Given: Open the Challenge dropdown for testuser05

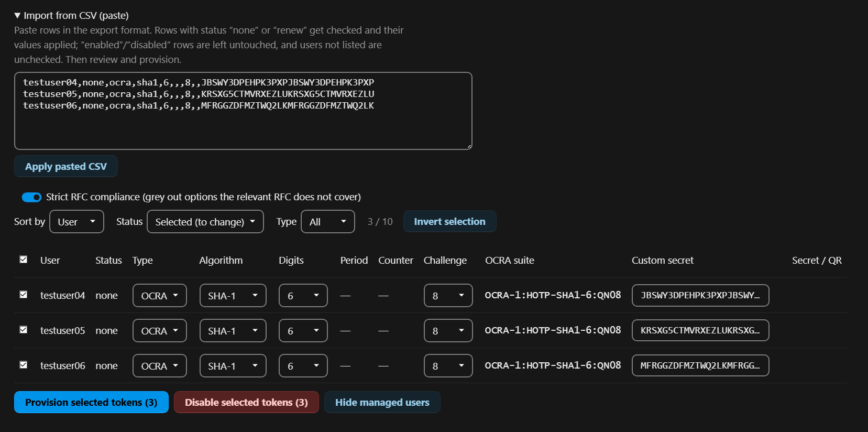Looking at the screenshot, I should (448, 331).
